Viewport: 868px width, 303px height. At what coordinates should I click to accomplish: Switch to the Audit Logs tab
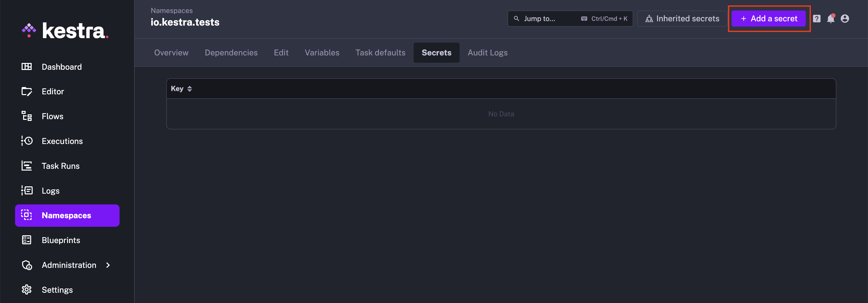pyautogui.click(x=487, y=52)
